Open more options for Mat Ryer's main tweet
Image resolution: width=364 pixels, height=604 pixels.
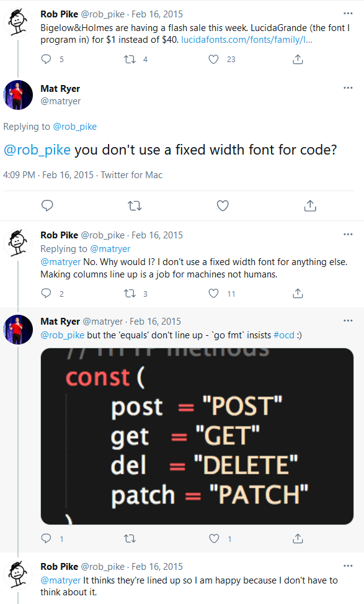click(x=348, y=88)
